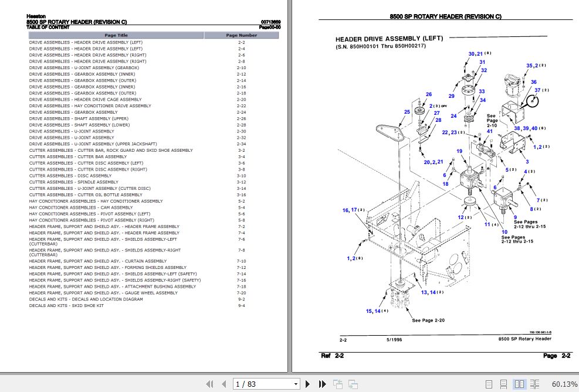Click page number 2-10 in contents table
The width and height of the screenshot is (579, 392).
(x=242, y=68)
